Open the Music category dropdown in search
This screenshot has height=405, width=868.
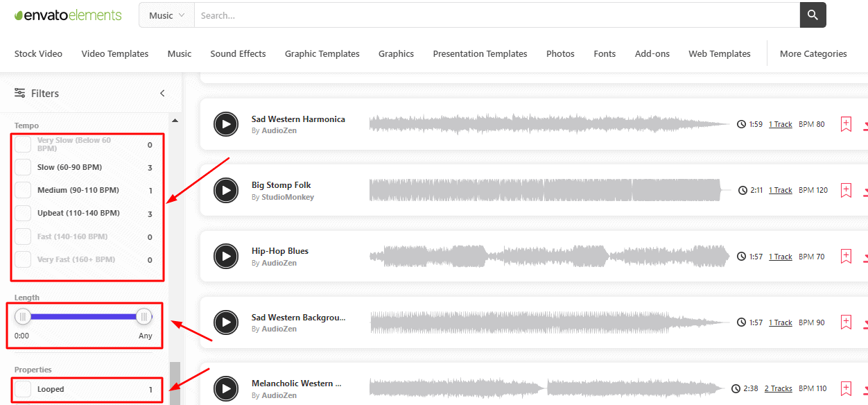(x=167, y=15)
